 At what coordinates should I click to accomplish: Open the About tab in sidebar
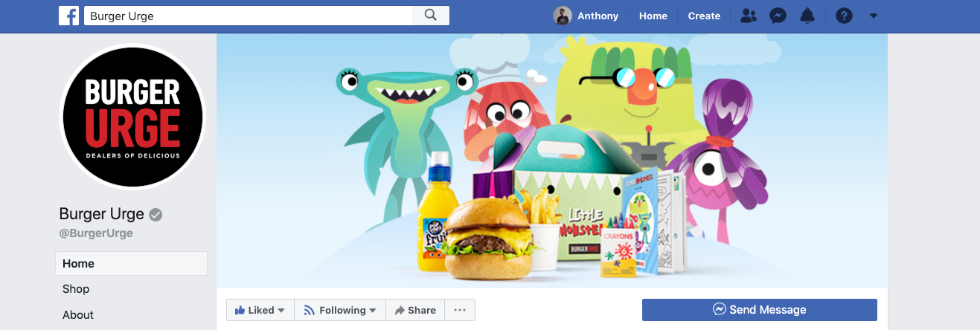(131, 314)
